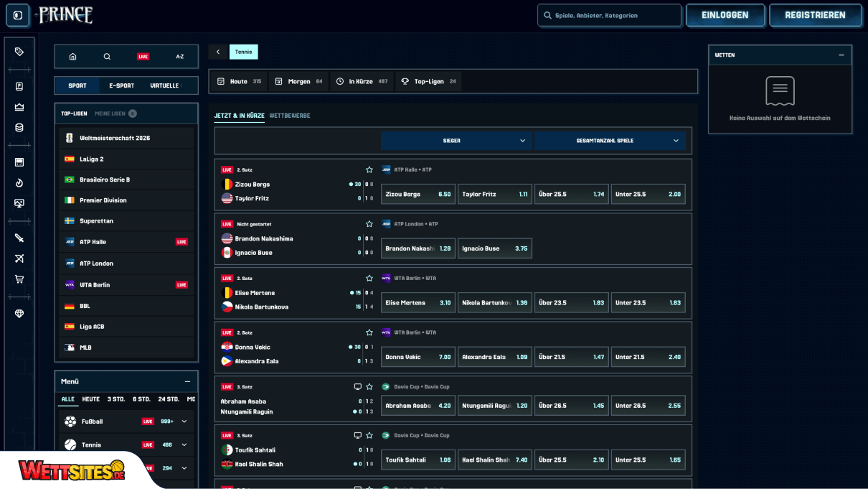
Task: Favorite the Toufik Sahtali vs Kael Shalin Shah match
Action: tap(369, 435)
